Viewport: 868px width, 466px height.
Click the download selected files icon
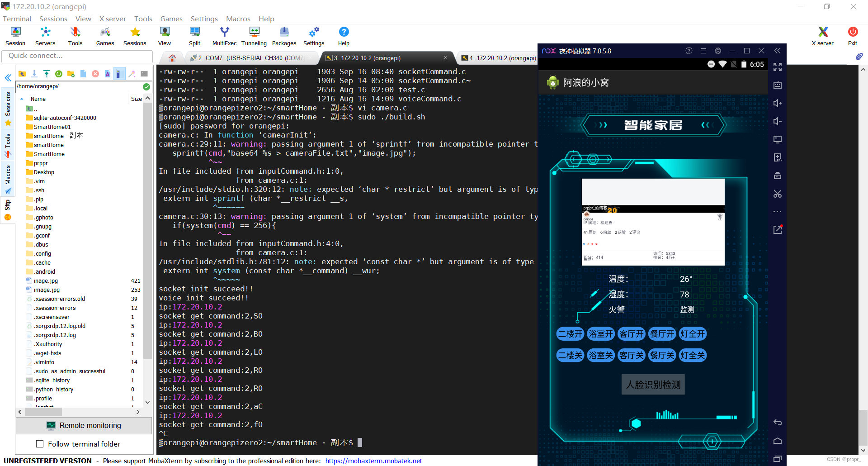pos(34,74)
